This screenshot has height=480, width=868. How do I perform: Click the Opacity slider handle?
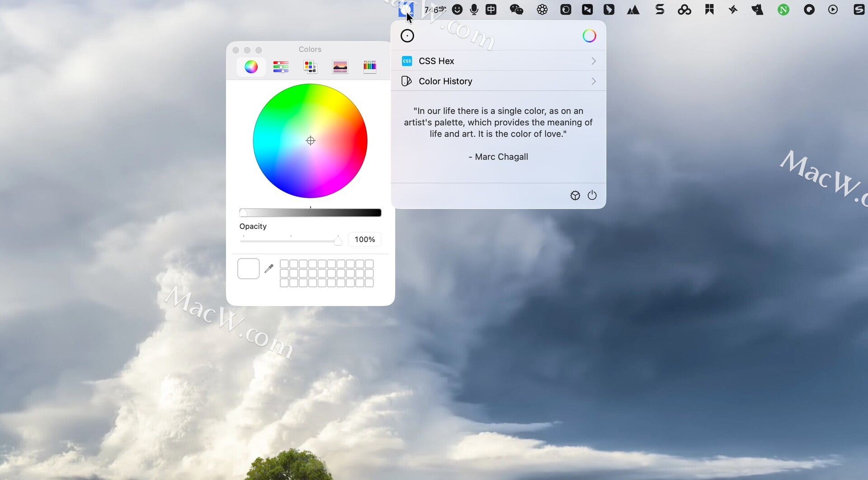coord(338,241)
